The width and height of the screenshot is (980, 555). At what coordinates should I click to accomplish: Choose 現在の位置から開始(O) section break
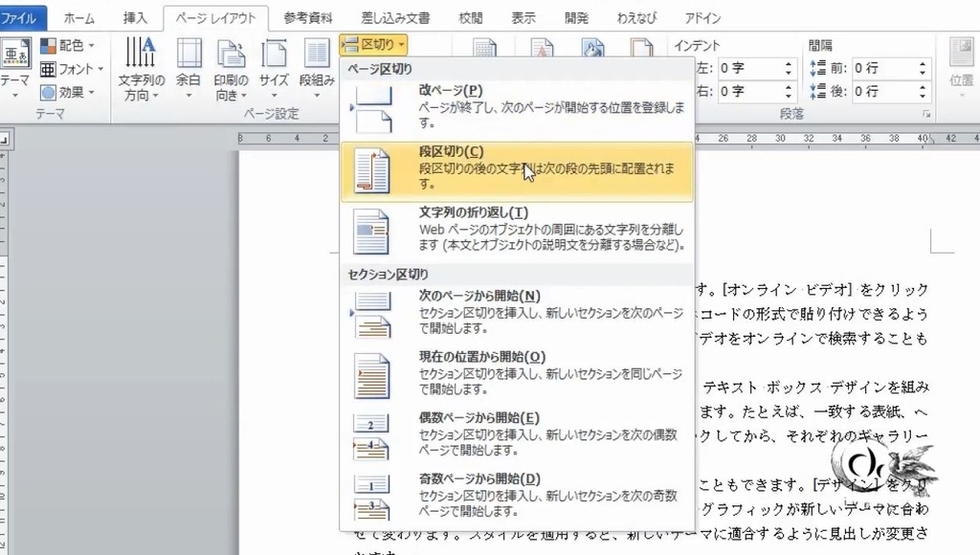pos(517,376)
